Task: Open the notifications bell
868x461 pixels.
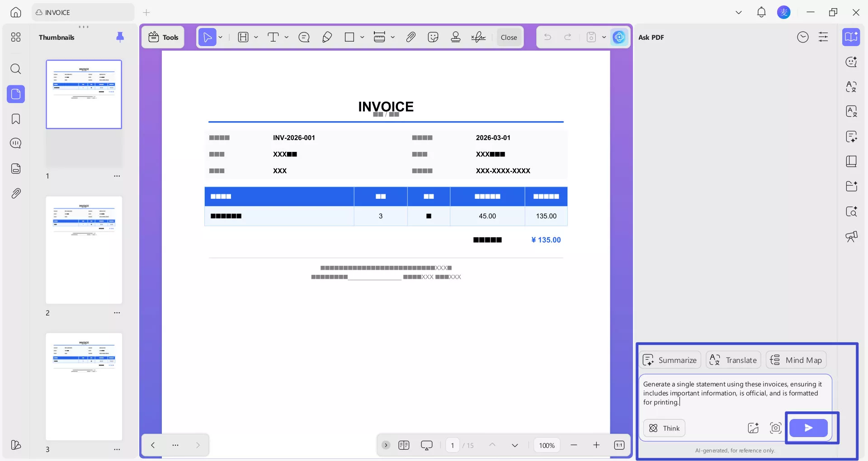Action: [761, 12]
